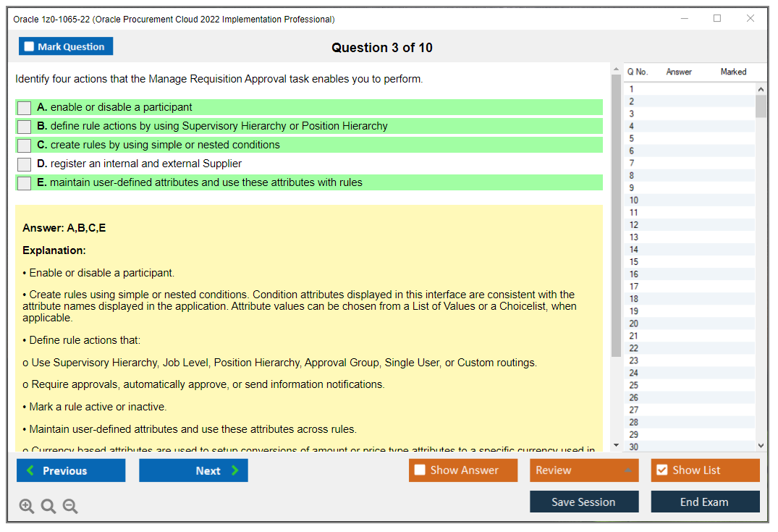Select question 12 in the question list

pos(634,225)
